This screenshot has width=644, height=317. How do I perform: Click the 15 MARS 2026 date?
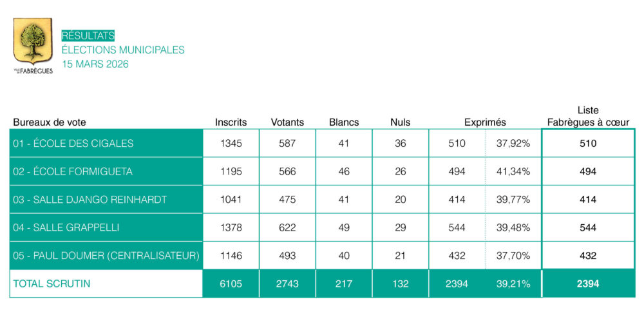[95, 64]
